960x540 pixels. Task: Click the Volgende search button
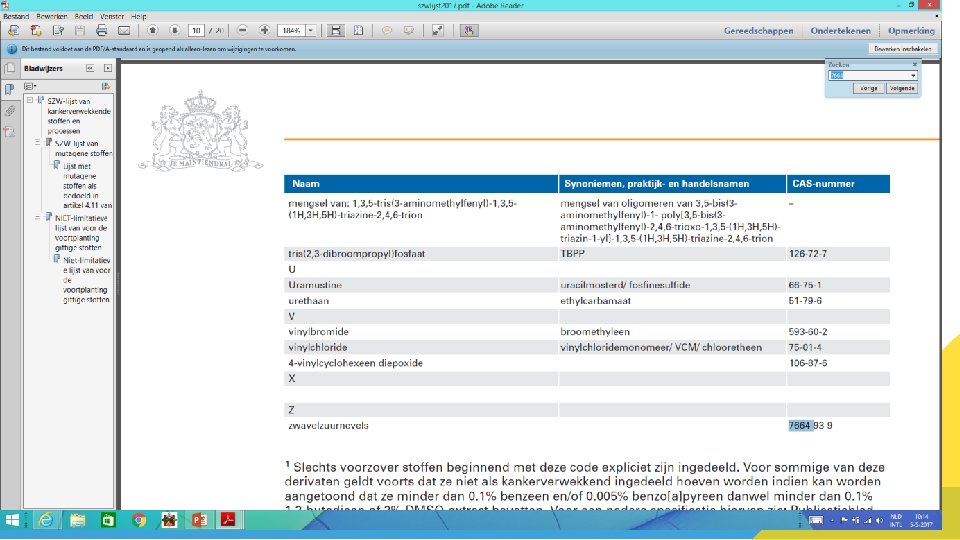902,89
